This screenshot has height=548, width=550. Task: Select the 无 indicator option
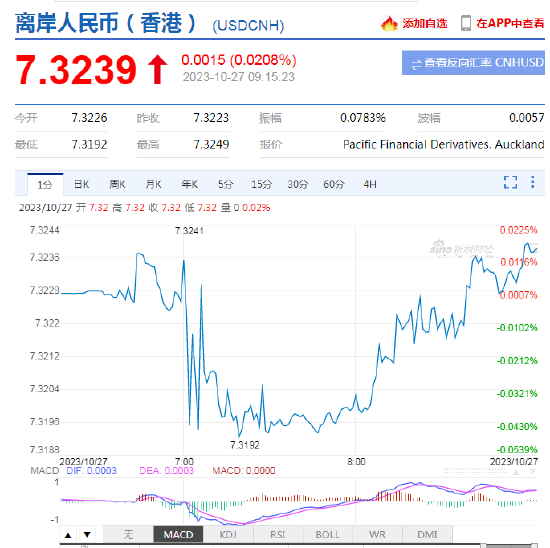point(128,535)
